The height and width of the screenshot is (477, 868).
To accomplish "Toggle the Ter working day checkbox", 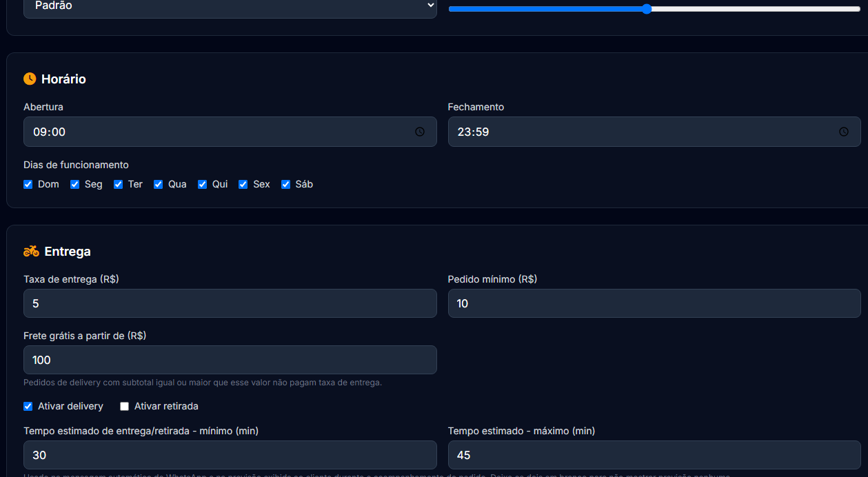I will pos(118,184).
